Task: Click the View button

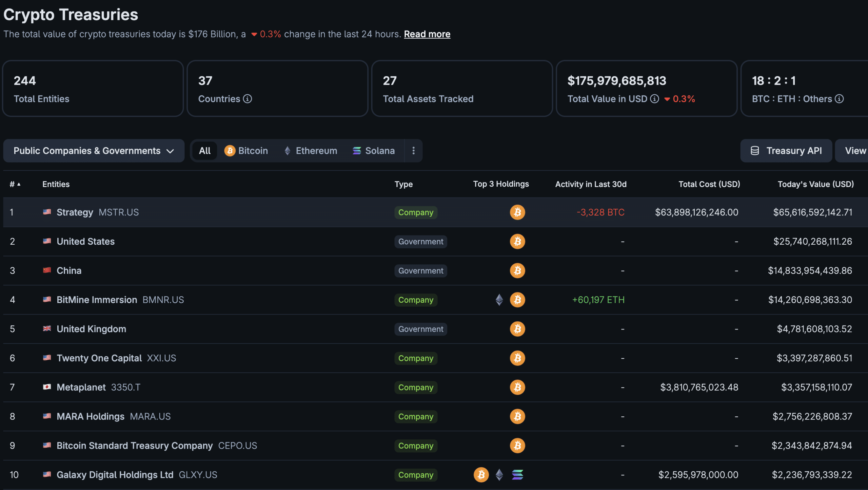Action: point(852,151)
